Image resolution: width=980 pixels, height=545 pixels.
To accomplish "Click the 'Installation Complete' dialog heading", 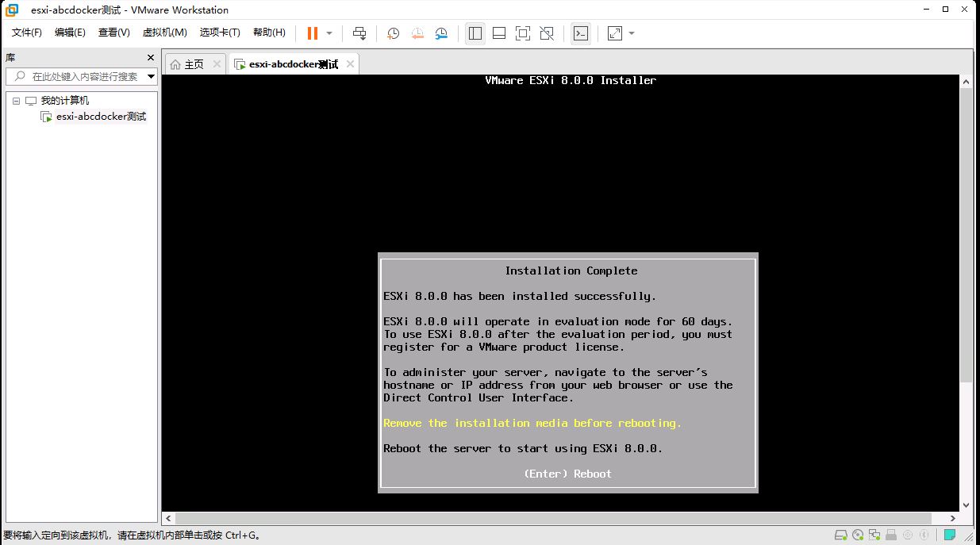I will click(x=571, y=271).
